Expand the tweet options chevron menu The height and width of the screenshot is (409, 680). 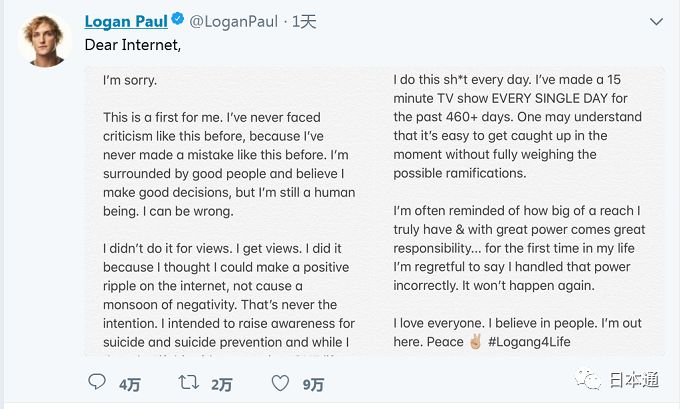tap(656, 21)
